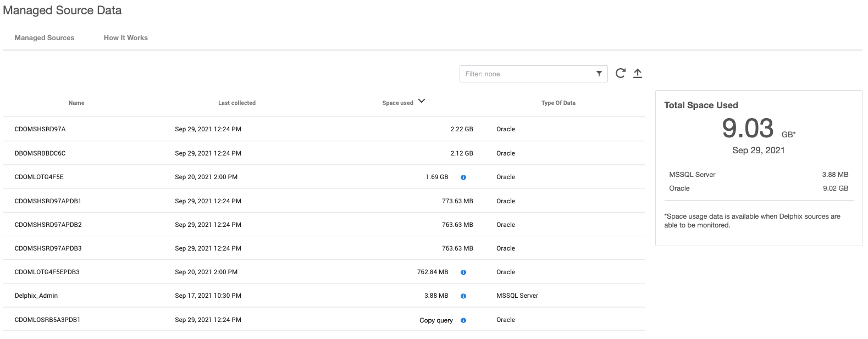Click info icon next to 1.69 GB
The height and width of the screenshot is (339, 868).
(x=463, y=177)
